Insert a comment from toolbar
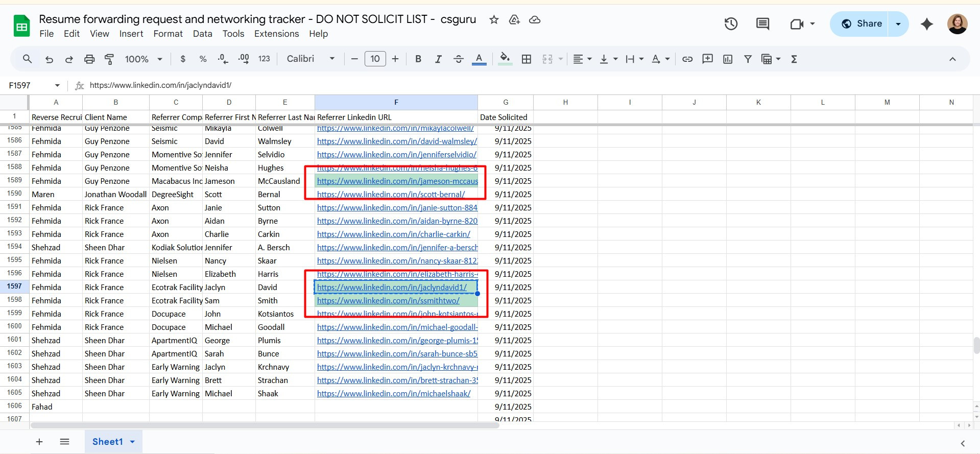The image size is (980, 454). click(x=707, y=59)
